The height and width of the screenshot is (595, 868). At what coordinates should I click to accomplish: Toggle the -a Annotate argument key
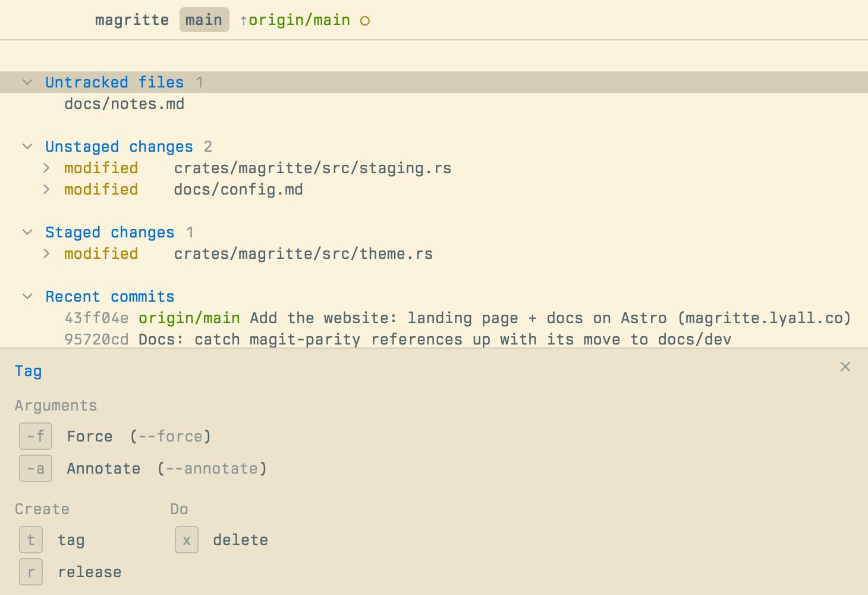coord(36,468)
